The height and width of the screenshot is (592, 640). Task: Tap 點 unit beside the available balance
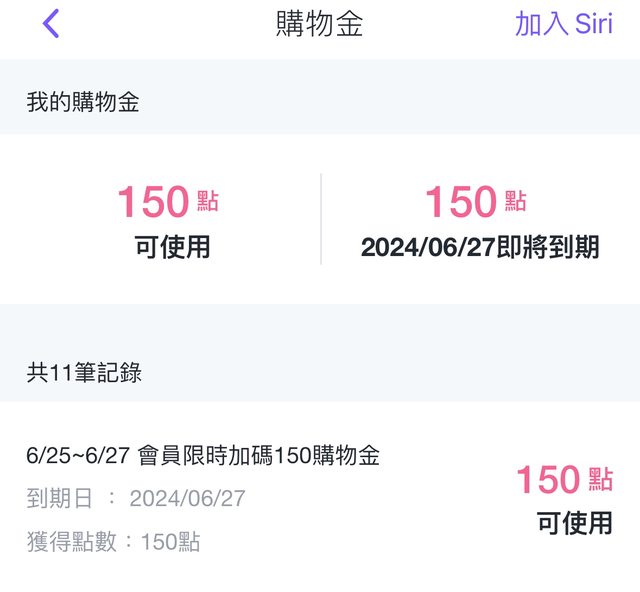tap(208, 201)
